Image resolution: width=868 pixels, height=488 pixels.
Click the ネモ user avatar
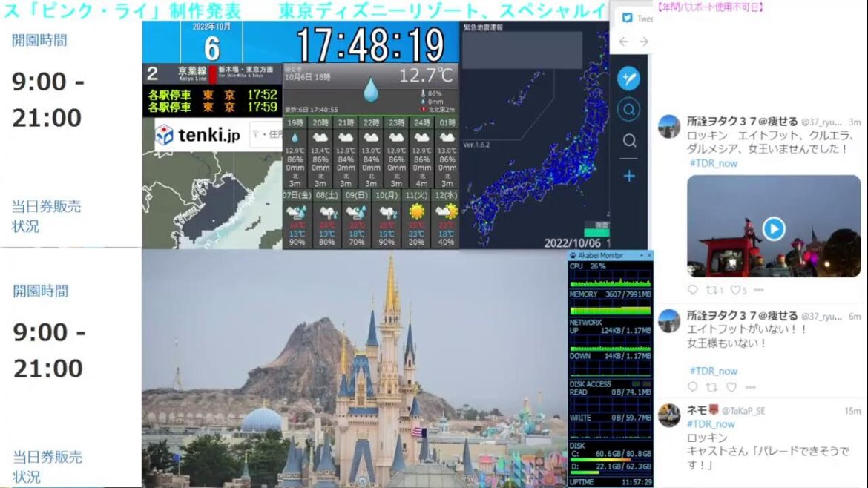pos(668,415)
